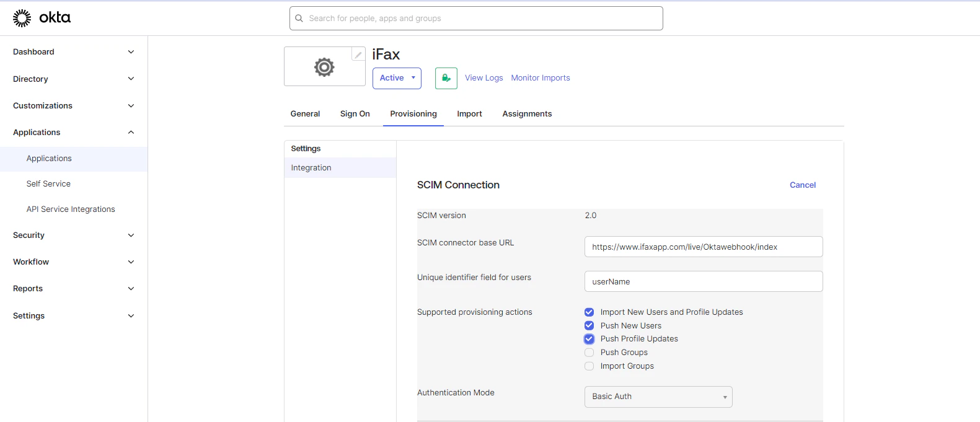
Task: Open the Active status dropdown
Action: tap(397, 78)
